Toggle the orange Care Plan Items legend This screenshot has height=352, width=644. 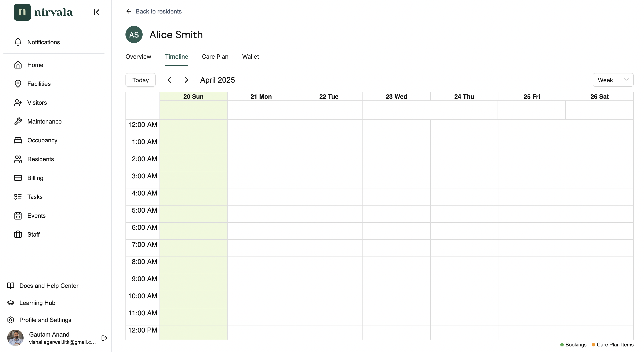593,345
